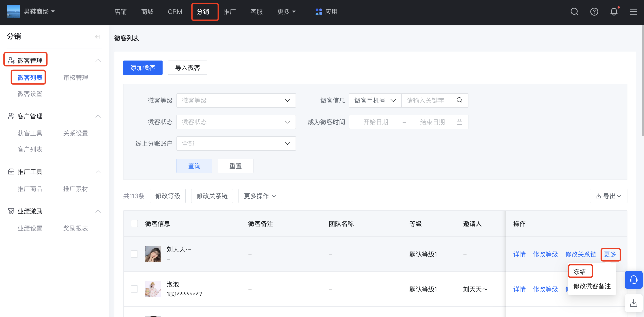Tick the select-all checkbox in table header
The width and height of the screenshot is (644, 317).
pos(134,224)
